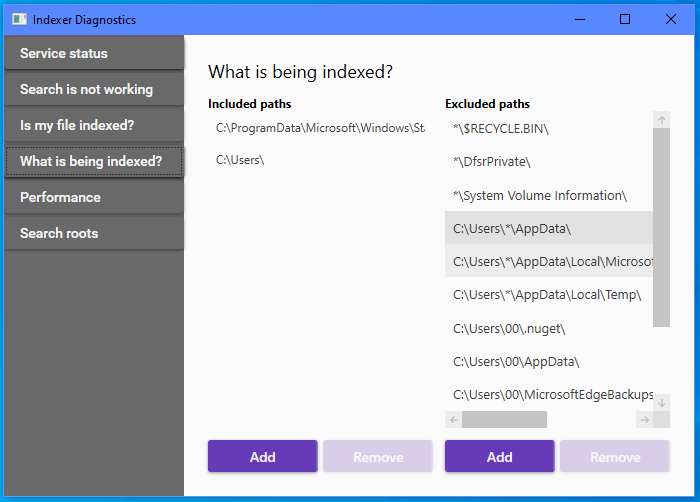
Task: Select C:\Users\*\AppData\Local\Microsoft excluded path
Action: pyautogui.click(x=549, y=261)
